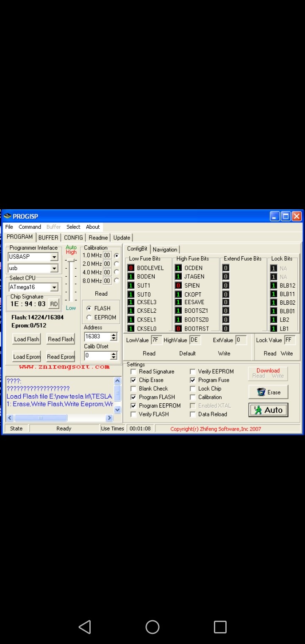Open the File menu
This screenshot has width=305, height=644.
(9, 227)
